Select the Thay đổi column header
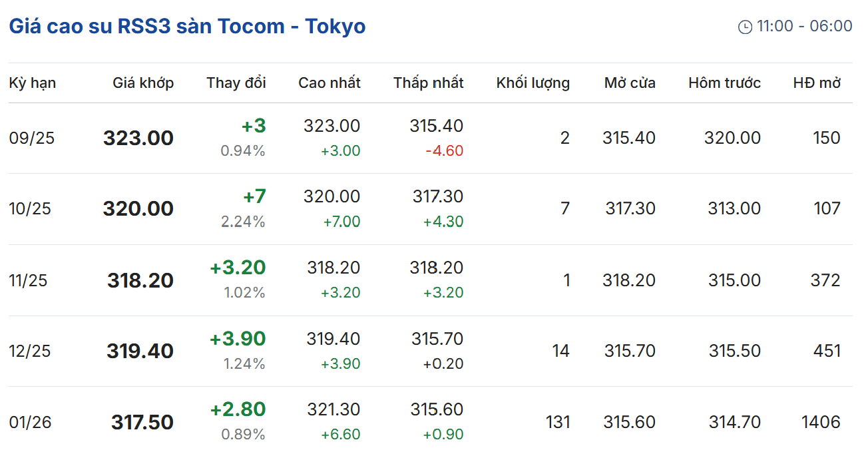The height and width of the screenshot is (450, 868). point(236,83)
